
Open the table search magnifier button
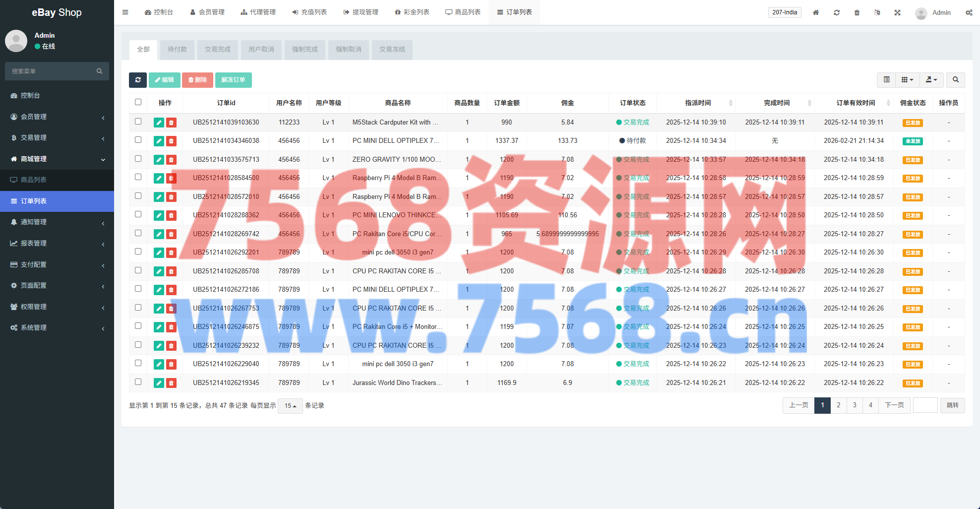(955, 80)
